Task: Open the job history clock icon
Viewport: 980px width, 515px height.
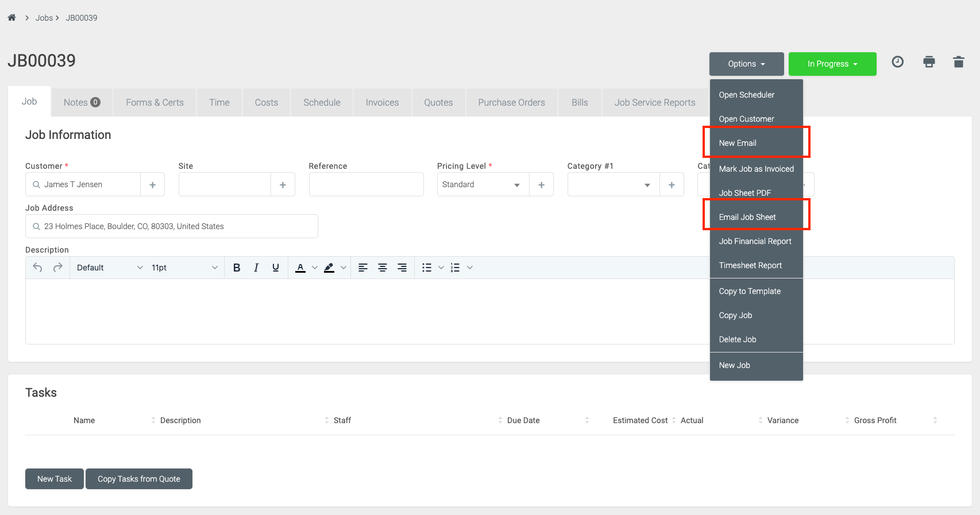Action: 898,62
